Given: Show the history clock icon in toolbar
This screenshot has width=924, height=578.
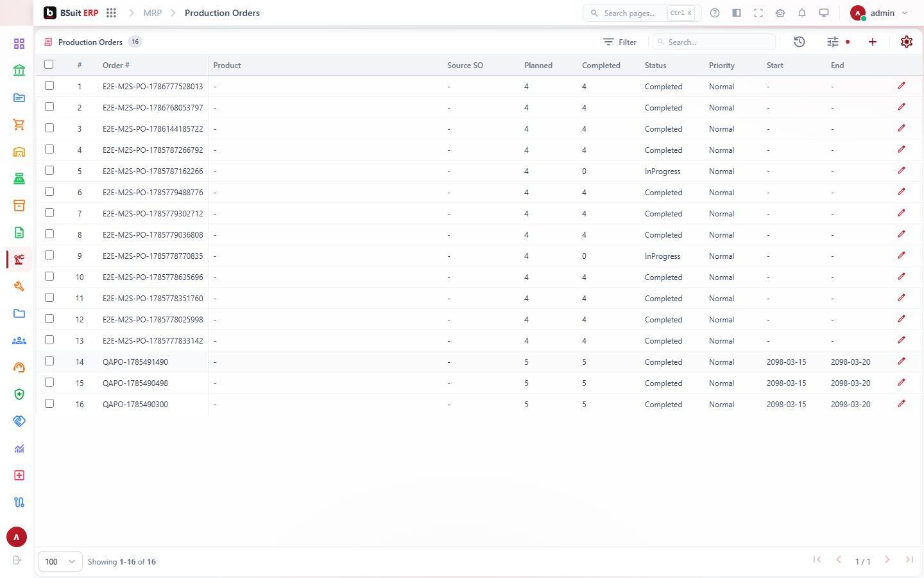Looking at the screenshot, I should (800, 42).
